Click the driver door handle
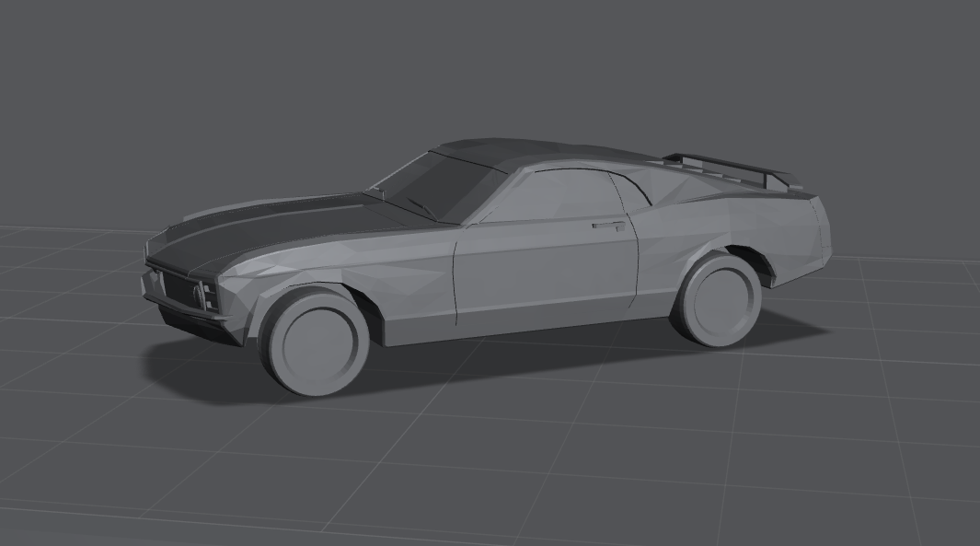Screen dimensions: 980x546 pyautogui.click(x=609, y=226)
